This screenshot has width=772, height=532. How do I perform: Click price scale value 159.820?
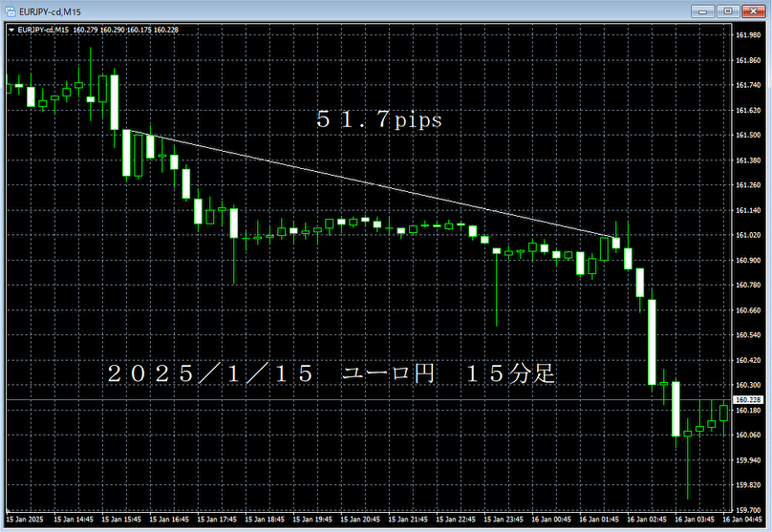pos(748,485)
